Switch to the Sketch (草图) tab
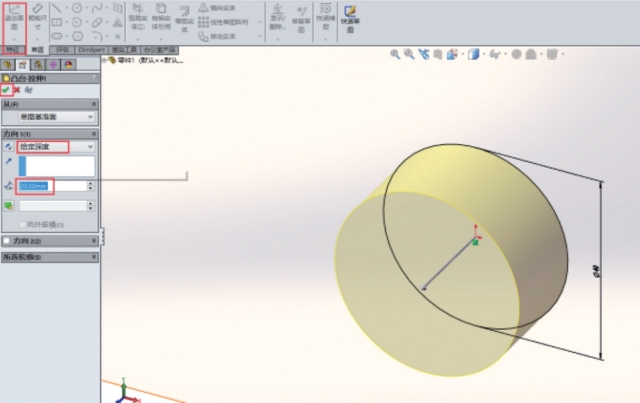Viewport: 640px width, 403px height. pos(38,50)
